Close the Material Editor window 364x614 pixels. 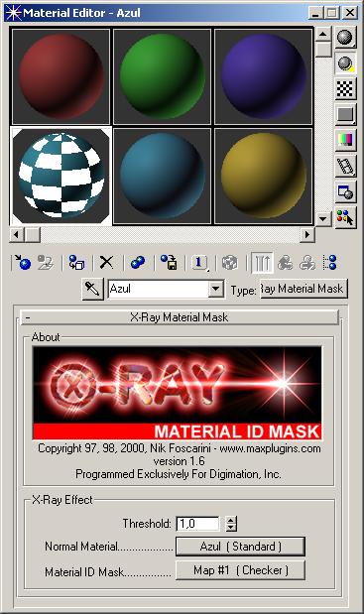point(349,13)
